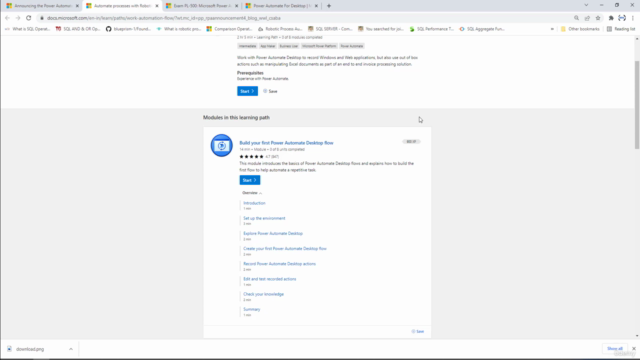Viewport: 640px width, 360px height.
Task: Save the module using bottom Save link
Action: [418, 331]
